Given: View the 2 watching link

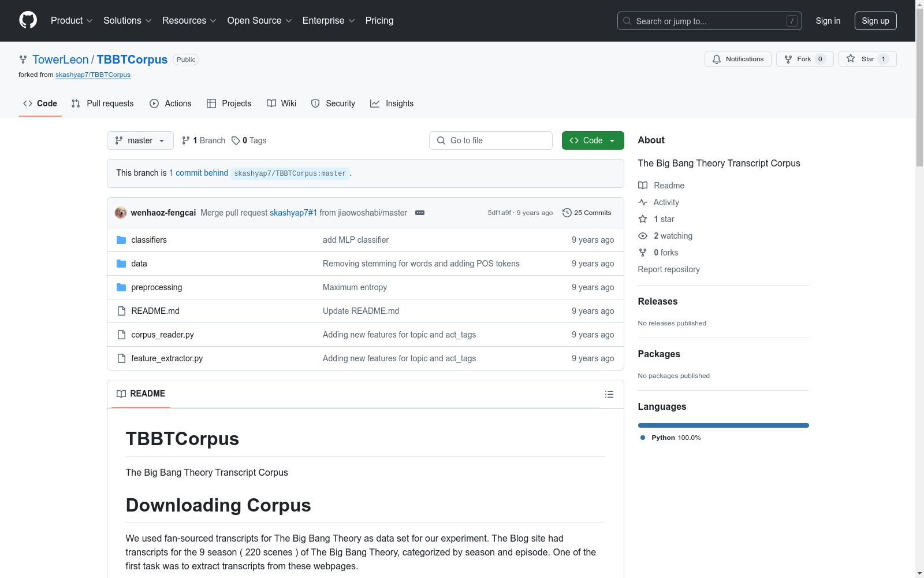Looking at the screenshot, I should coord(665,236).
